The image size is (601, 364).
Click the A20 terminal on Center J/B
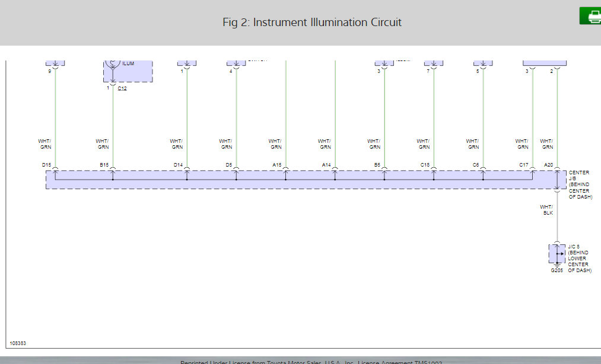coord(548,165)
